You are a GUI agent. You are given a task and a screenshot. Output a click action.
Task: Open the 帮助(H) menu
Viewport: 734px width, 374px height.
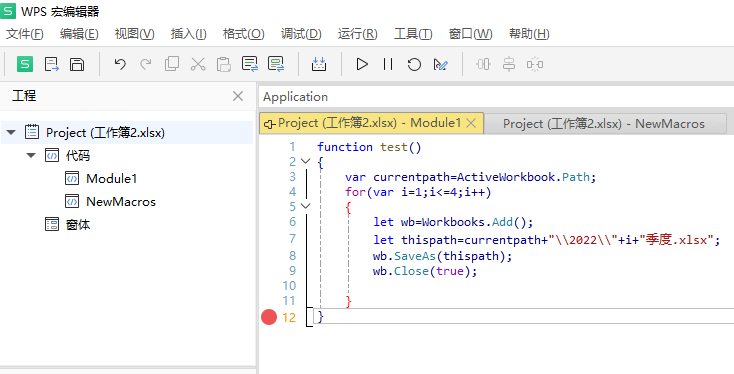529,34
